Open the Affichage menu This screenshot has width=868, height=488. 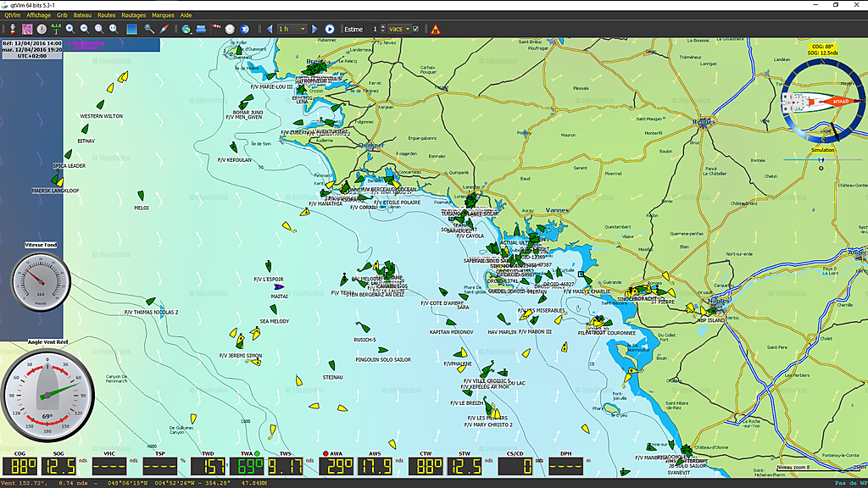coord(39,15)
